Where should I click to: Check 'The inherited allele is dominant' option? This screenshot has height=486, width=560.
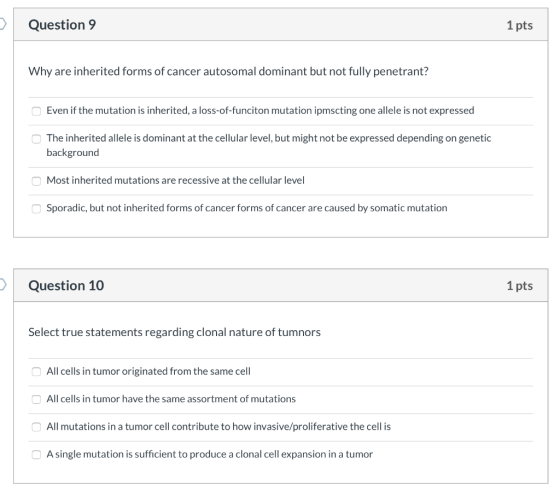point(36,139)
